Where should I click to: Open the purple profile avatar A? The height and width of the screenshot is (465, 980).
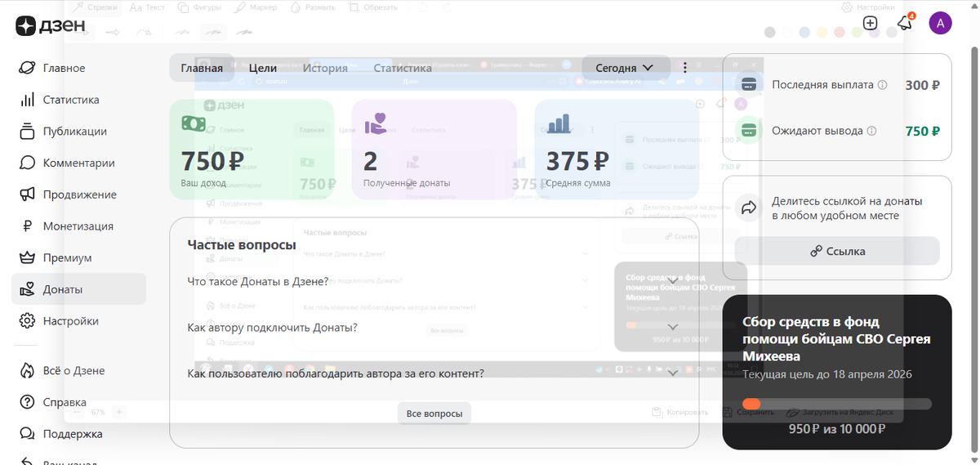[940, 23]
